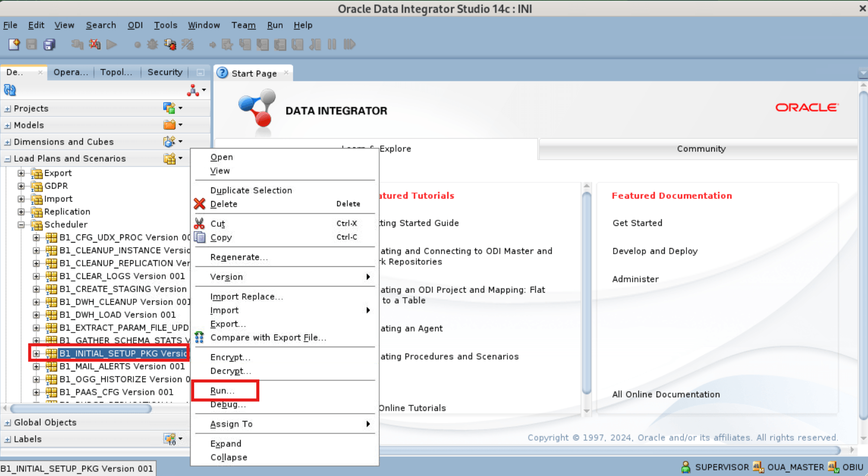Create a new file using the toolbar icon
Image resolution: width=868 pixels, height=476 pixels.
[14, 44]
